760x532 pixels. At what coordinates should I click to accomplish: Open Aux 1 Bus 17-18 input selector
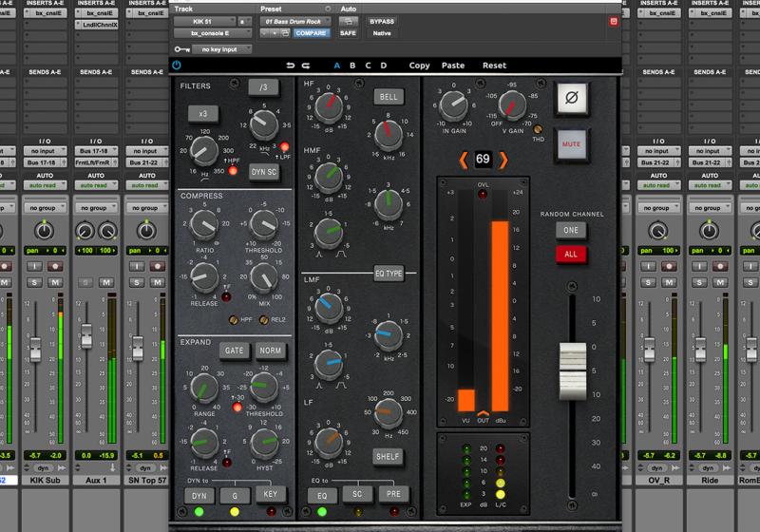pos(96,151)
